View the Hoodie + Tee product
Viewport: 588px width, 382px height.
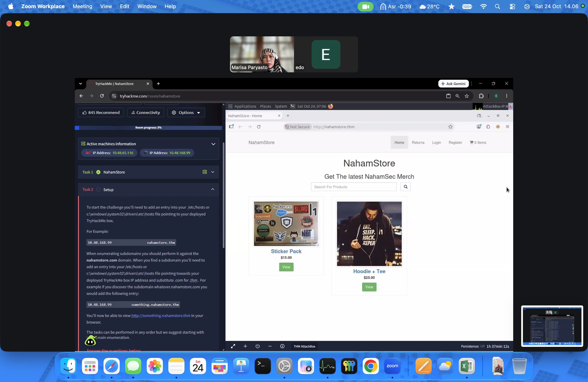coord(369,287)
